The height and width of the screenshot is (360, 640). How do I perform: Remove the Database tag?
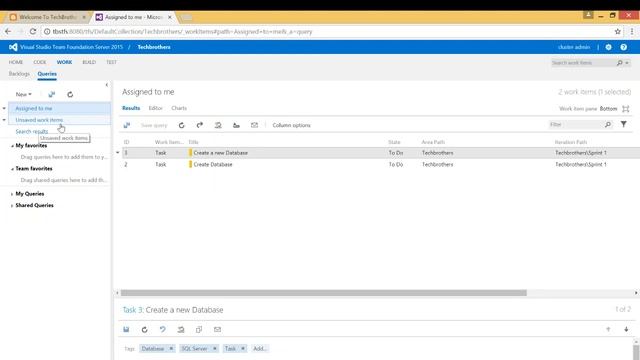click(171, 349)
